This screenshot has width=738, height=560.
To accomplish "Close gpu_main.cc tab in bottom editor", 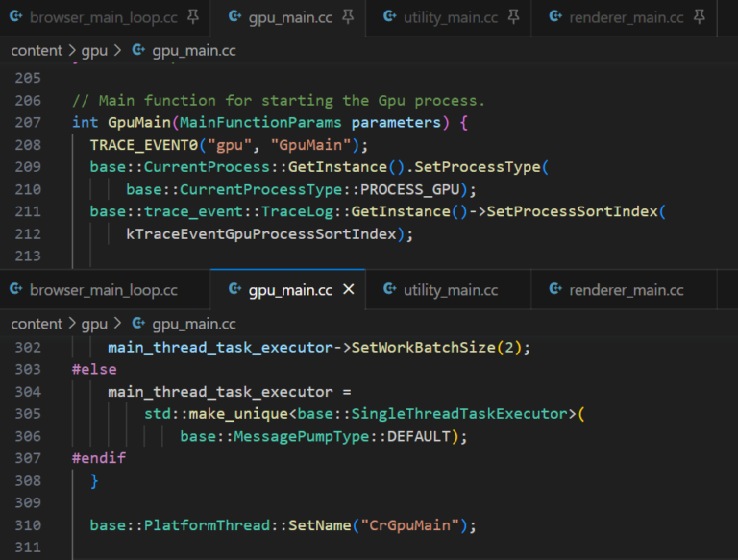I will tap(348, 289).
